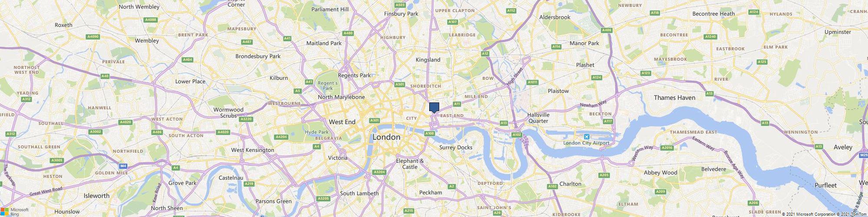Click the A102 shield near the river
Screen dimensions: 868x217
pos(516,135)
